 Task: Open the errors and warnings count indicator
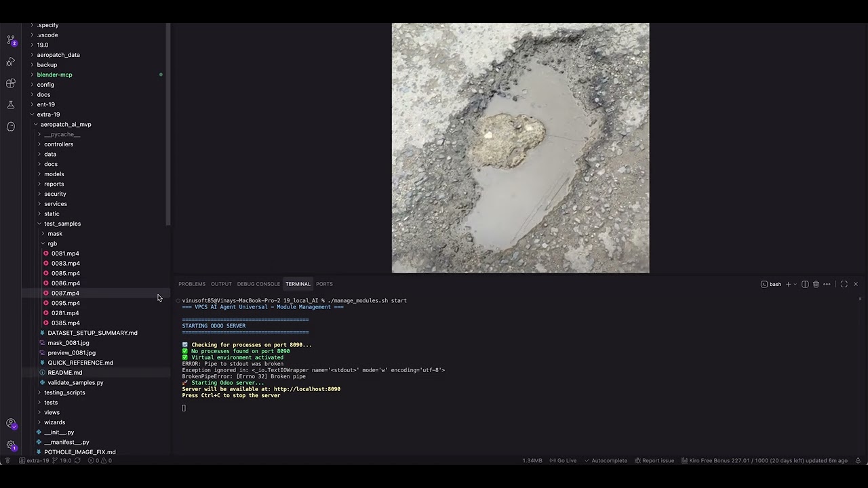coord(100,460)
